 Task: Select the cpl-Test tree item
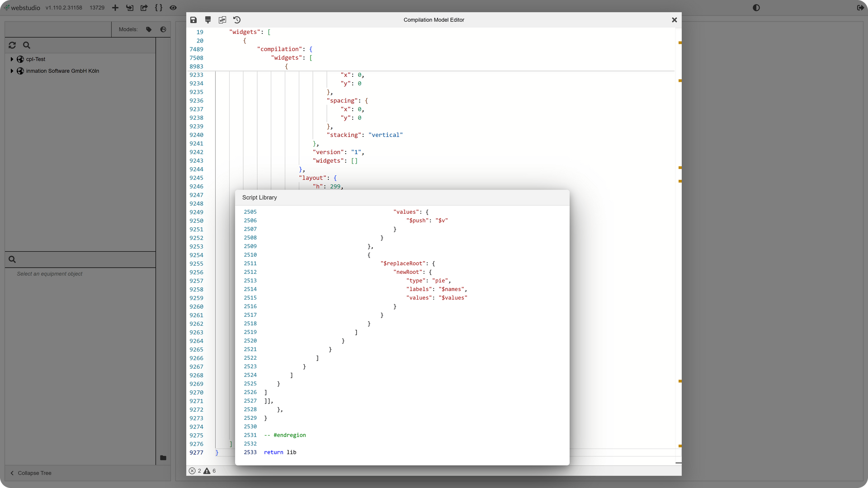pyautogui.click(x=36, y=59)
